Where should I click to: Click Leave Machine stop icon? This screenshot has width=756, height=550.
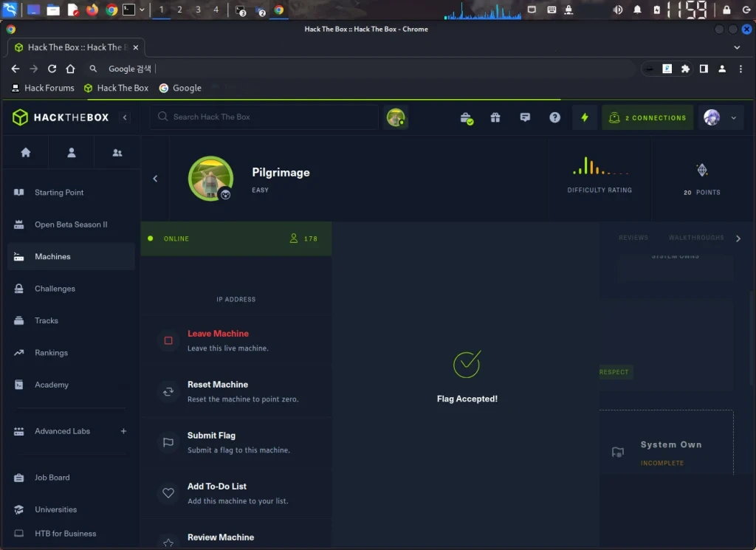click(168, 340)
